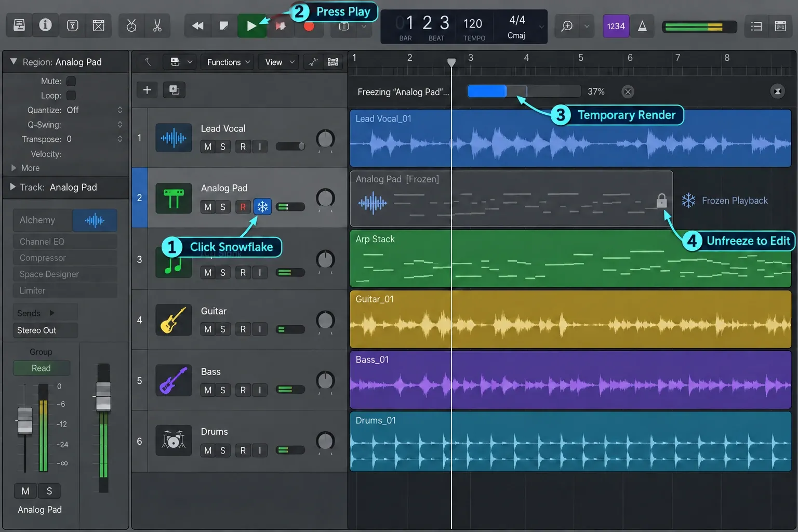Expand the More options triangle
Image resolution: width=798 pixels, height=532 pixels.
coord(14,168)
